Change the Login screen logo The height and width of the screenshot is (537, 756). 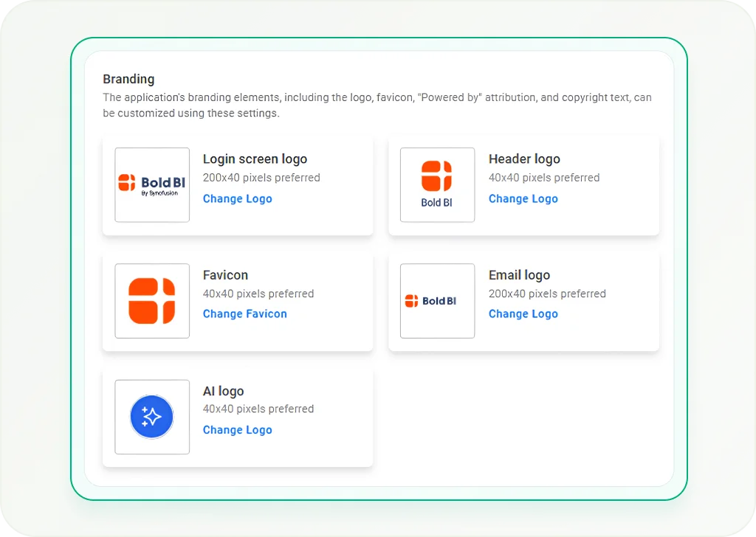click(x=237, y=199)
